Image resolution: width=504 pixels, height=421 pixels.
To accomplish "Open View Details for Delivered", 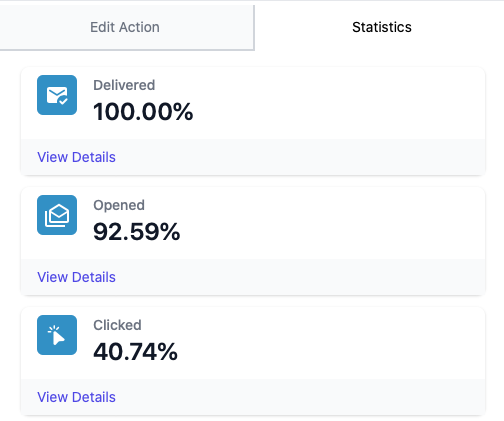I will (76, 157).
